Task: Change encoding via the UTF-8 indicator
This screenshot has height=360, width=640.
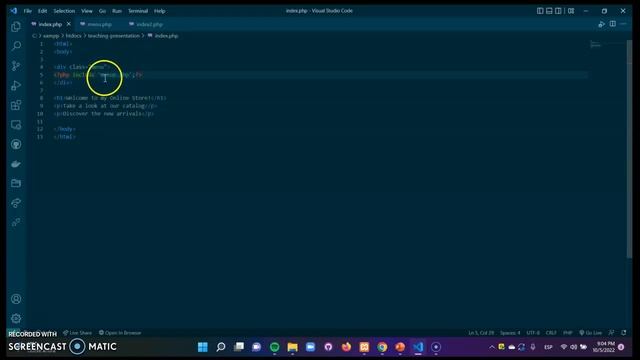Action: click(533, 333)
